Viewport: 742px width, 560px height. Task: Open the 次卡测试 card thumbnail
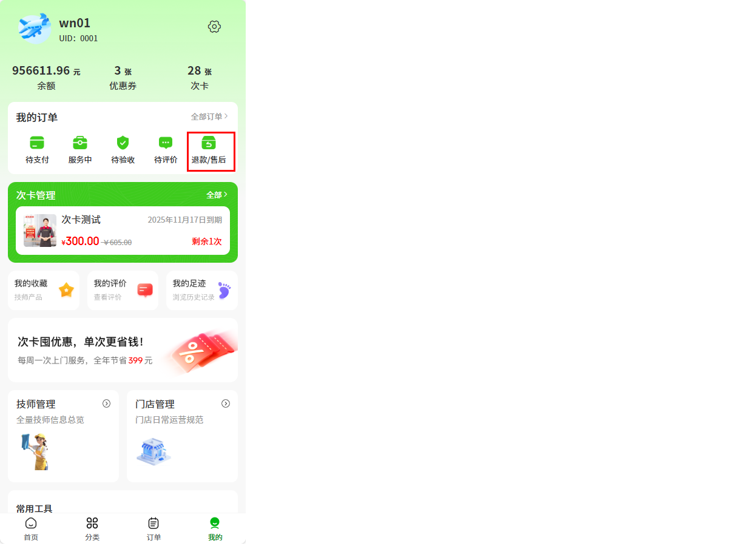[40, 231]
